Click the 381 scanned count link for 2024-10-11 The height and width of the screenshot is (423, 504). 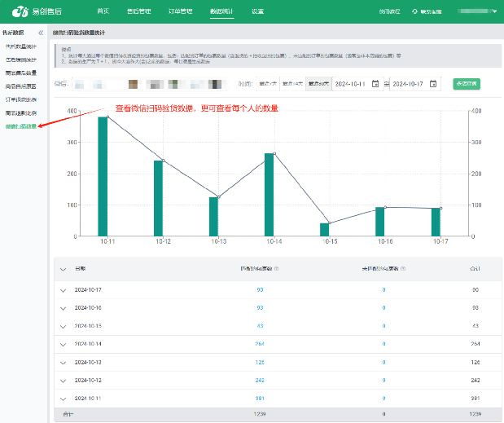[x=259, y=399]
